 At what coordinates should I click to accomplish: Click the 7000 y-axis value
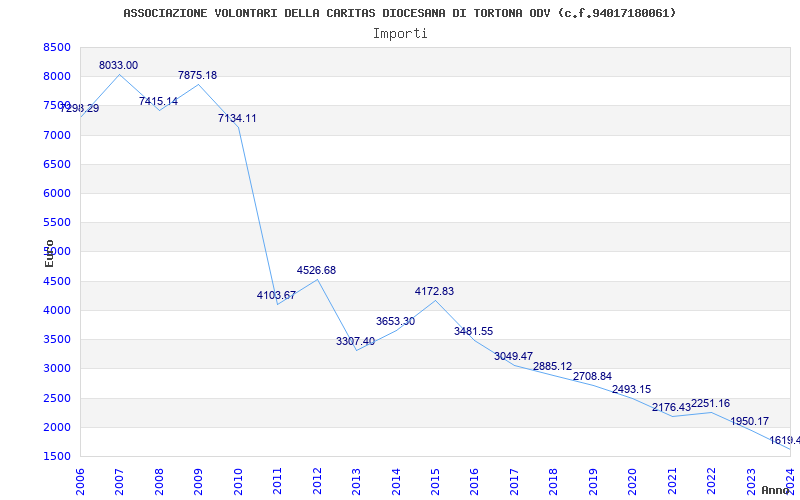coord(57,135)
